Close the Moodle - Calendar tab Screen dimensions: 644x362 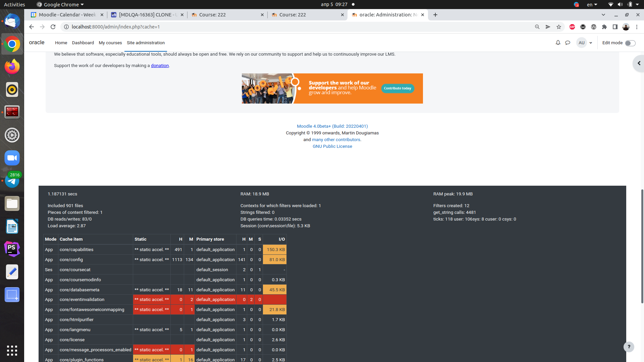point(102,15)
